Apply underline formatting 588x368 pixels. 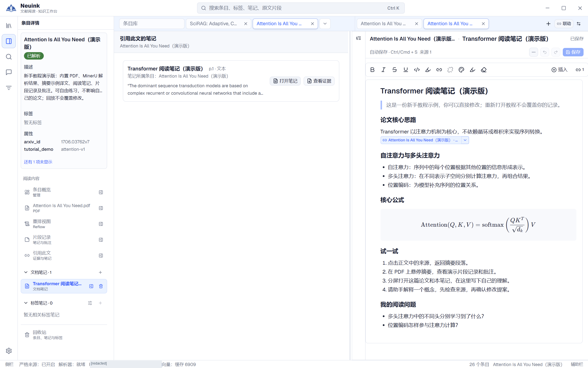tap(406, 70)
